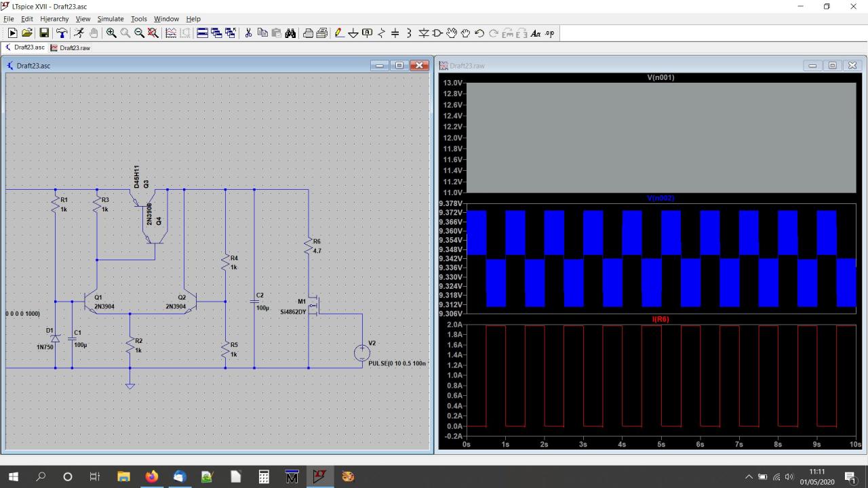Open Firefox from the Windows taskbar
The height and width of the screenshot is (488, 868).
[x=151, y=476]
